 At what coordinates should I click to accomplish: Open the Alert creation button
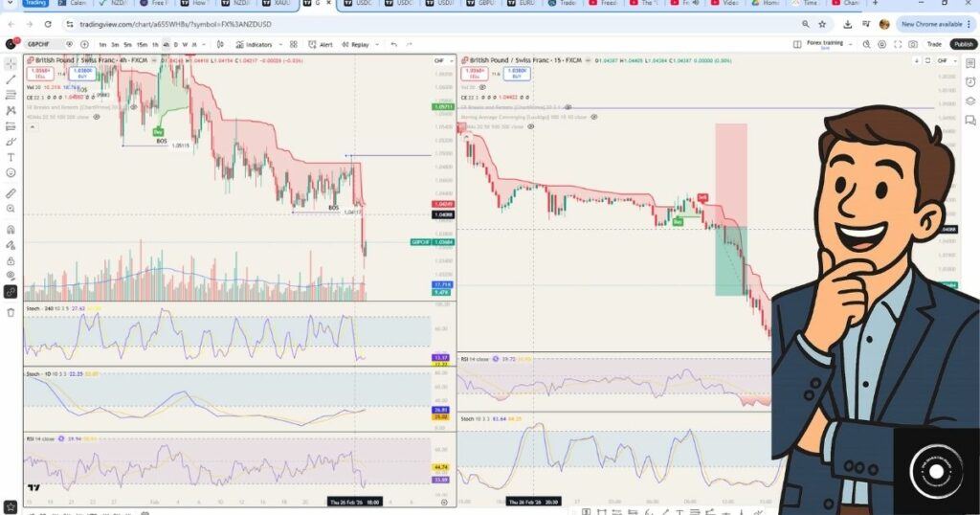(x=321, y=44)
